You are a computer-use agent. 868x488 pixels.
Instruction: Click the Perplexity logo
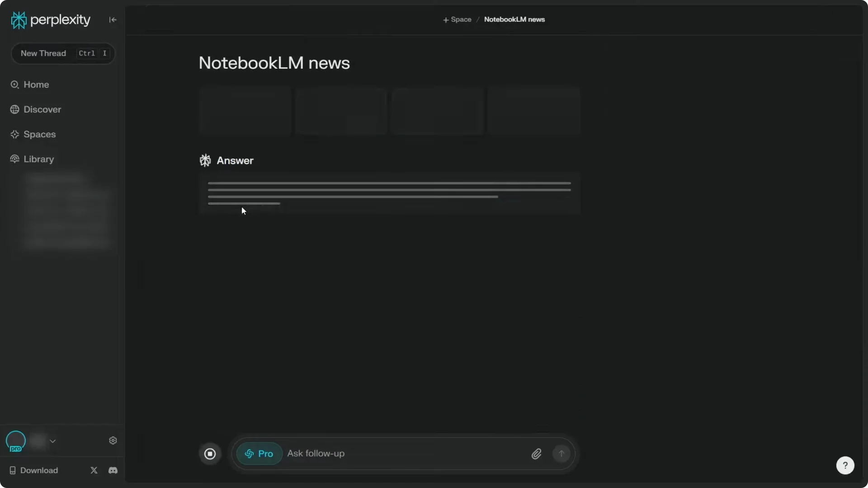coord(50,19)
